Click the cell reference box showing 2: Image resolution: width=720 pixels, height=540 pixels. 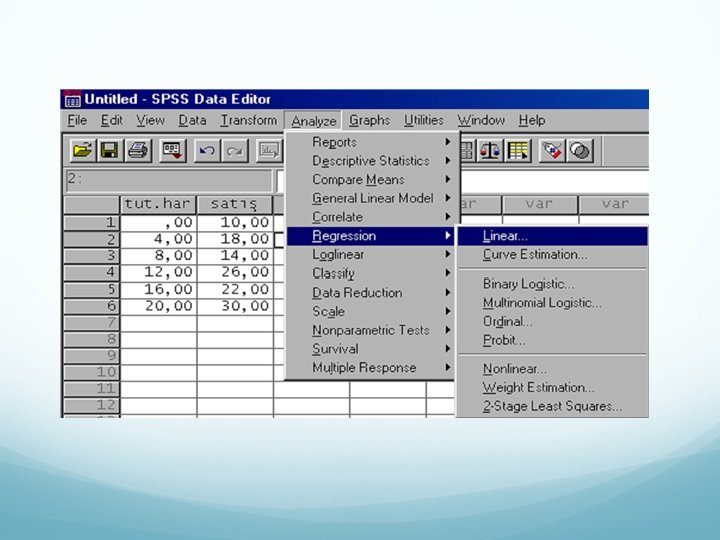pos(169,180)
